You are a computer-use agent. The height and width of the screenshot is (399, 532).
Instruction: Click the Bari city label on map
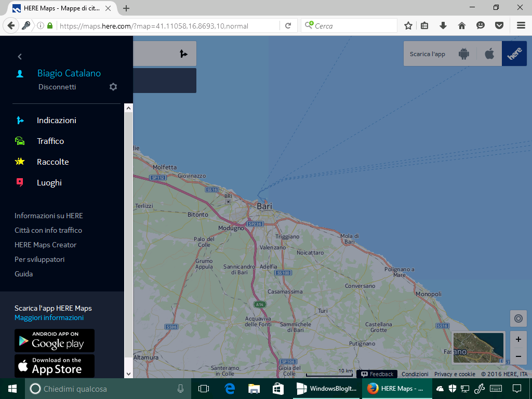264,206
